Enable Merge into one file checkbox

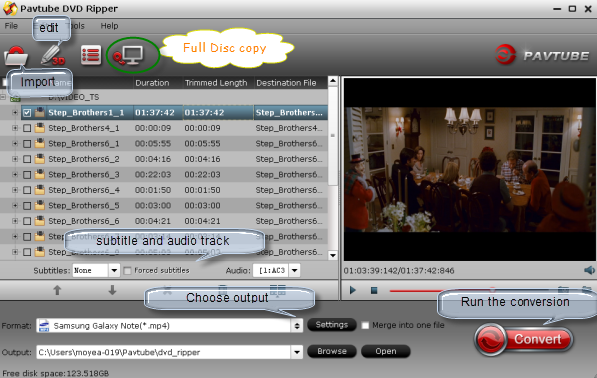tap(365, 325)
